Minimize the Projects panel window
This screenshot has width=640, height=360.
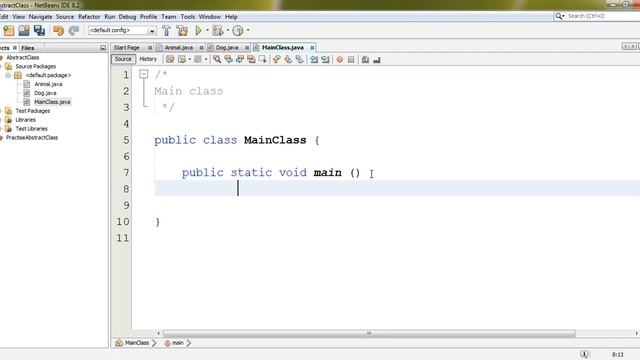click(x=103, y=48)
